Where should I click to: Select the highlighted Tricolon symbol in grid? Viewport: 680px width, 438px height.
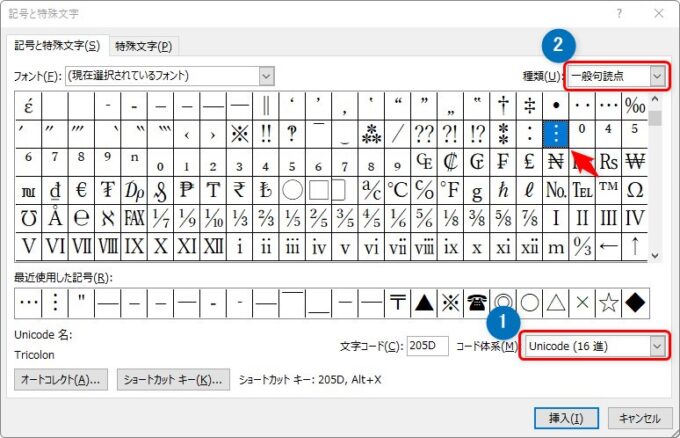(556, 133)
